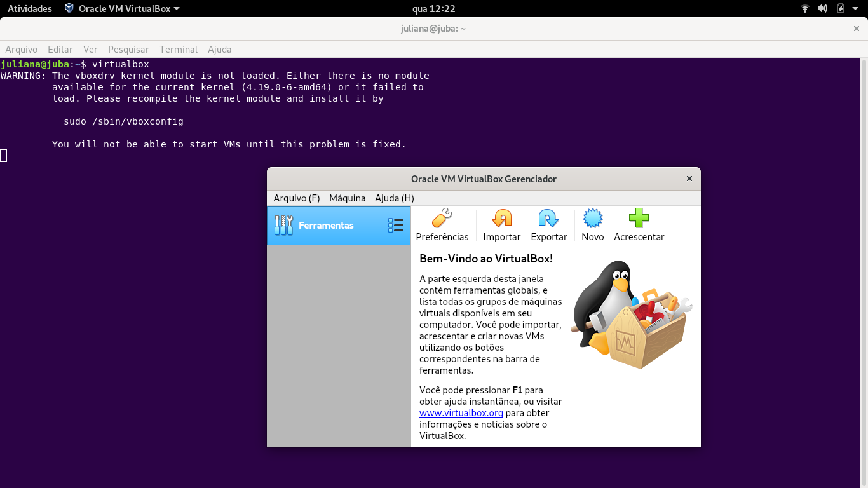Open the Ferramentas list menu icon
This screenshot has height=488, width=868.
[x=395, y=226]
